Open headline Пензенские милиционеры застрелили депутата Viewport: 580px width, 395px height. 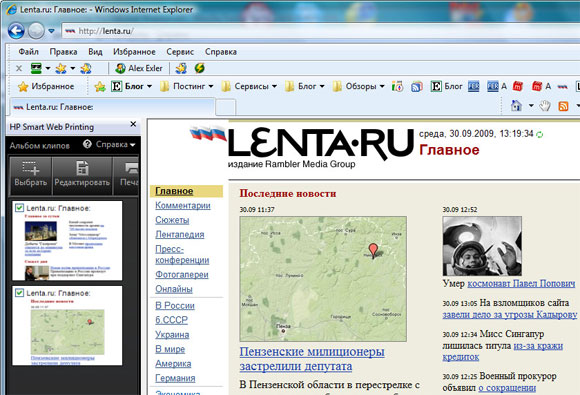coord(312,359)
